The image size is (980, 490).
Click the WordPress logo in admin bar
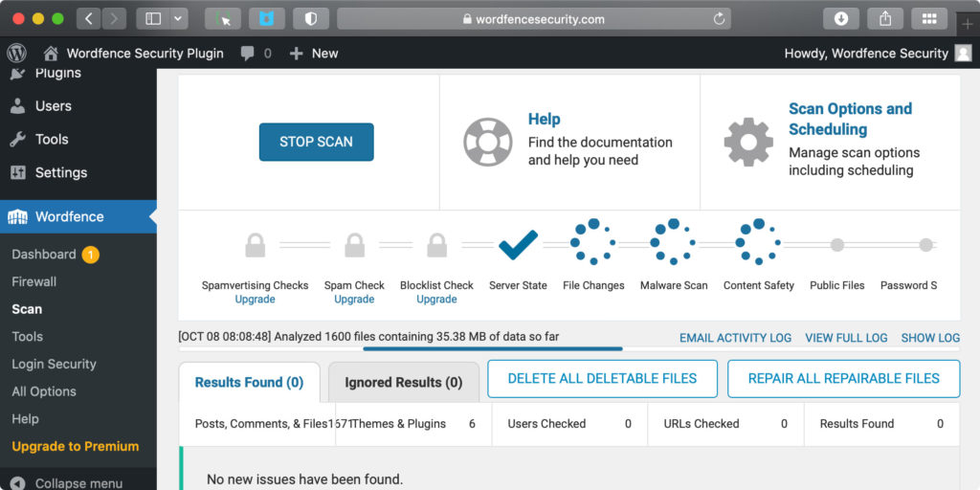(x=16, y=54)
